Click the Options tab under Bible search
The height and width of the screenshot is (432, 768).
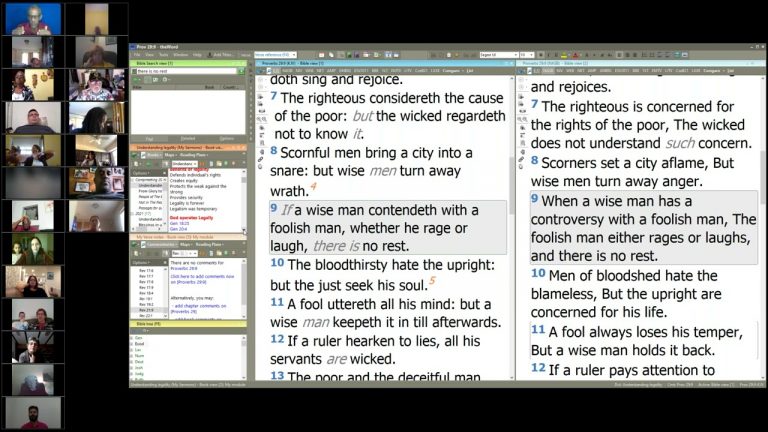click(225, 139)
